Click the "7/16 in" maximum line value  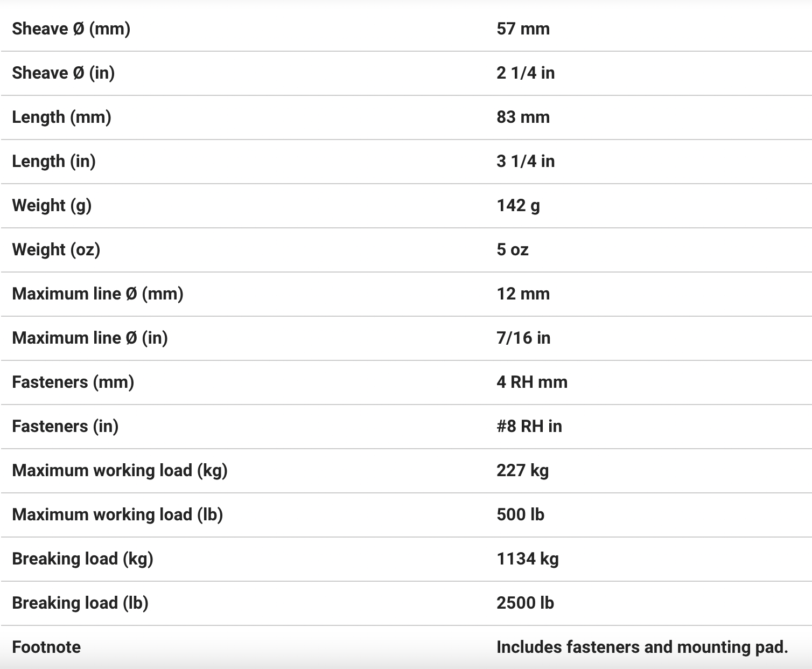click(x=523, y=338)
